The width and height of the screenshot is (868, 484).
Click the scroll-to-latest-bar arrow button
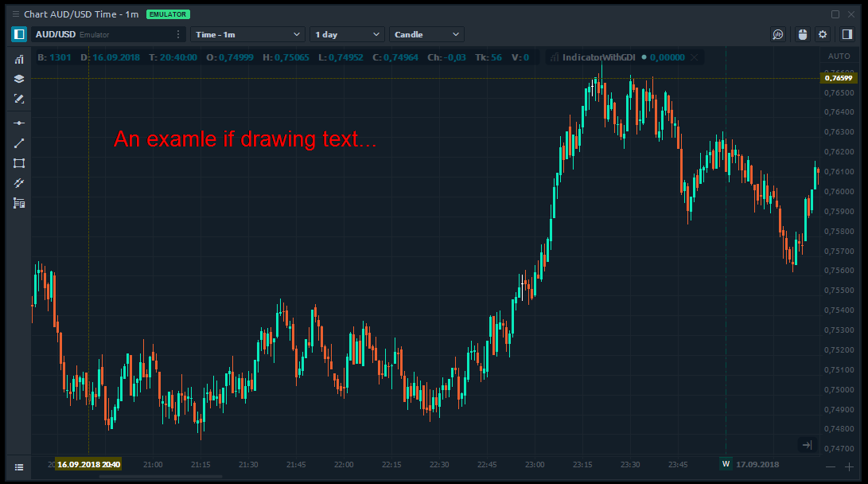tap(807, 445)
